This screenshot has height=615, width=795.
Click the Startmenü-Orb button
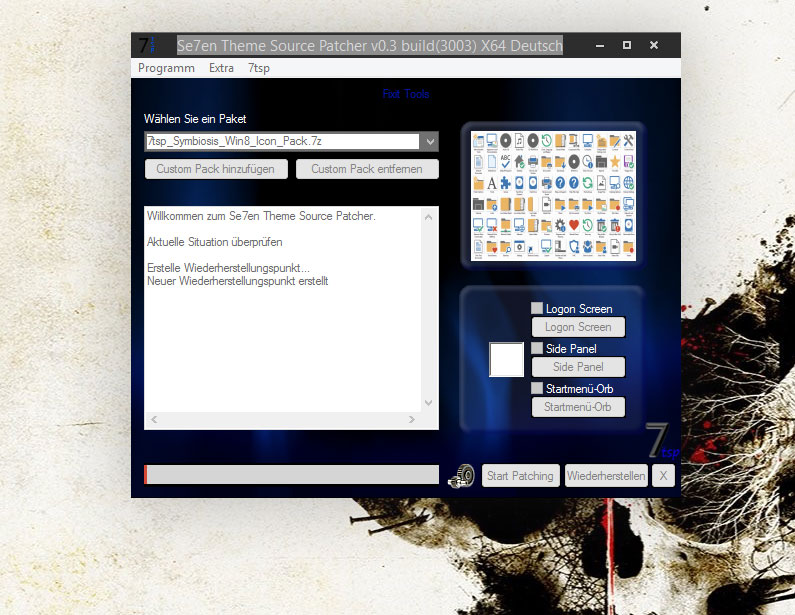point(578,407)
